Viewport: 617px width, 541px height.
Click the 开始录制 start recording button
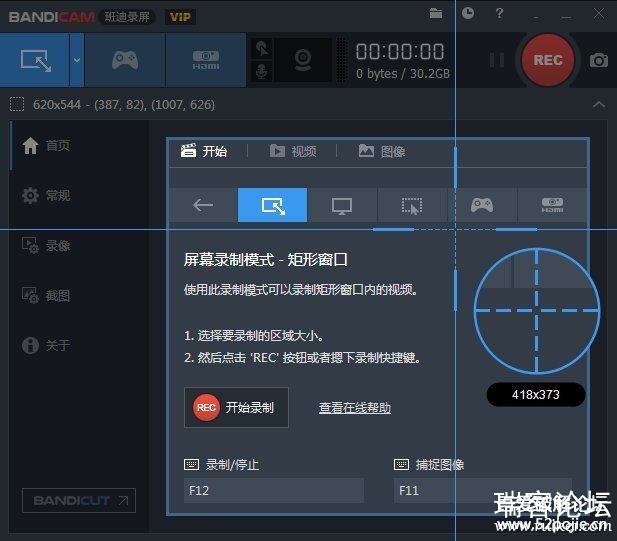tap(236, 408)
